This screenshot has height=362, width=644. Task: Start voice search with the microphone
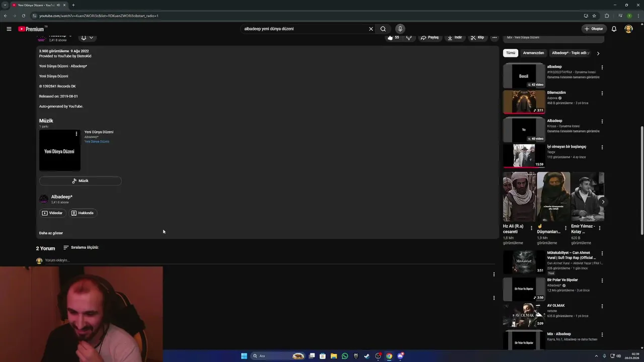pyautogui.click(x=400, y=29)
